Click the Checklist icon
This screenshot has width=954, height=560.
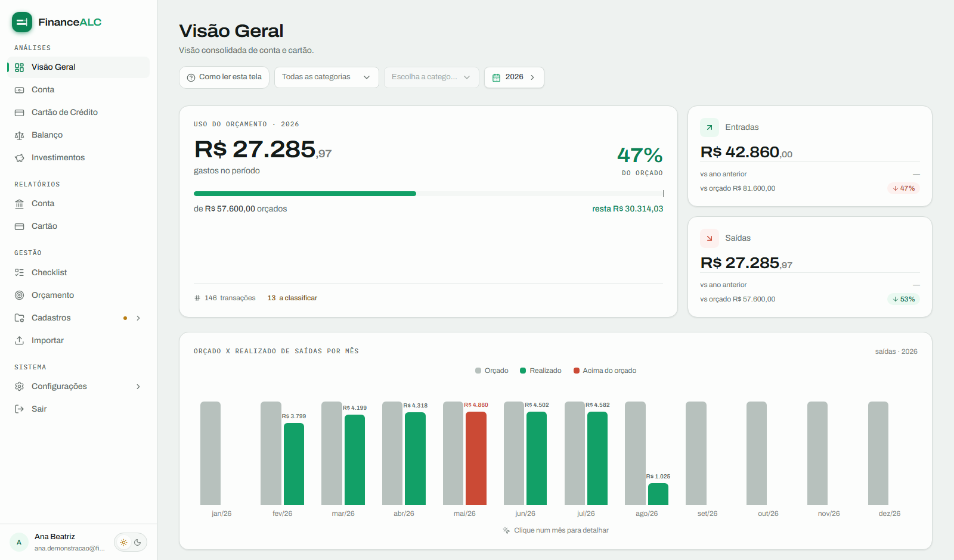19,273
